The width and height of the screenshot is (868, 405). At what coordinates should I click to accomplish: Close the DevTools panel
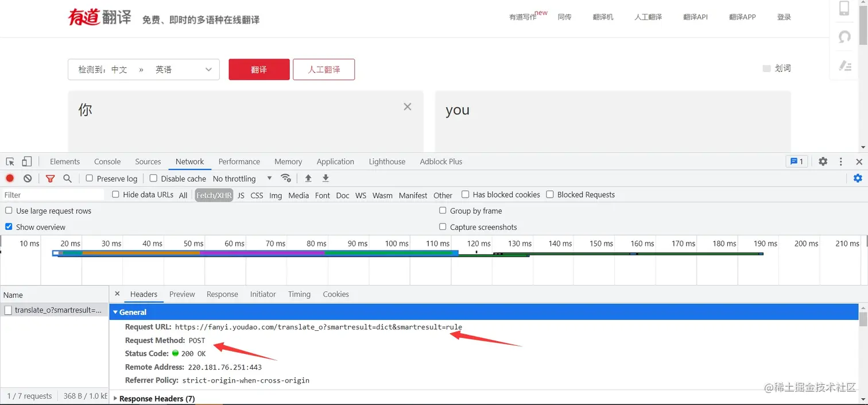(x=859, y=161)
